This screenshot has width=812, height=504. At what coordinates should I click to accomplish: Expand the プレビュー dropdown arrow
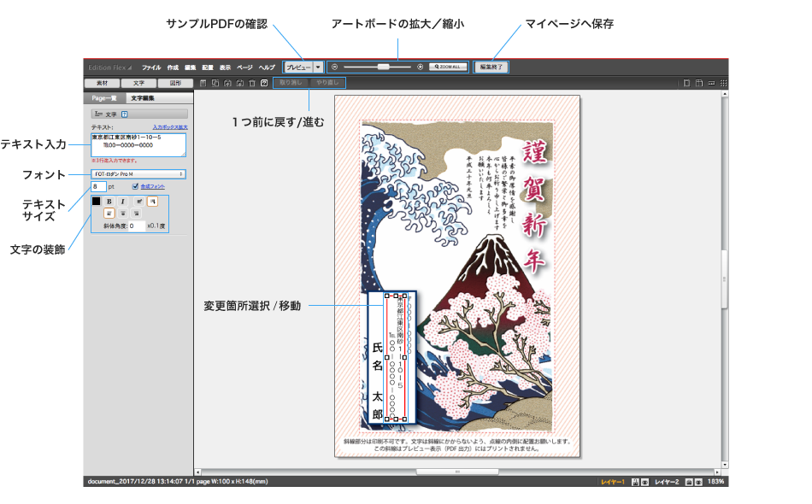pyautogui.click(x=319, y=67)
